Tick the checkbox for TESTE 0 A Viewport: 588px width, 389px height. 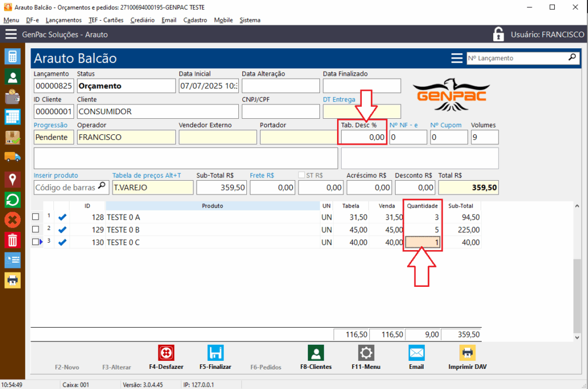pos(36,217)
